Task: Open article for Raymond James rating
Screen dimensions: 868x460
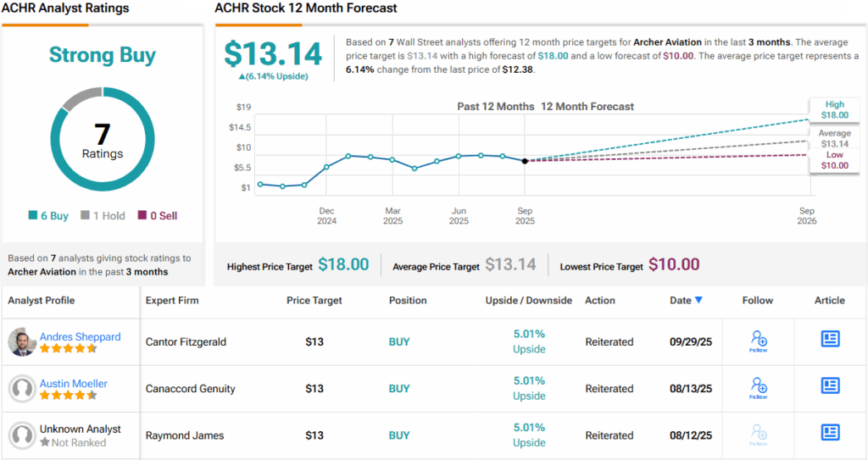Action: point(830,433)
